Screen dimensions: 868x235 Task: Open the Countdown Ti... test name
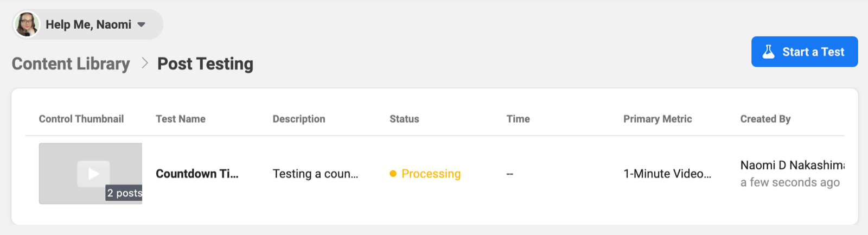click(197, 174)
